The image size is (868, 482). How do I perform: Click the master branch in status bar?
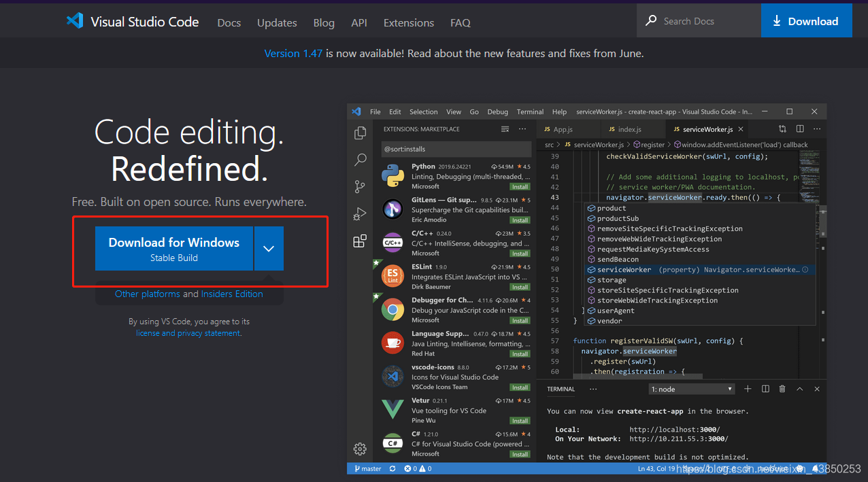coord(367,468)
